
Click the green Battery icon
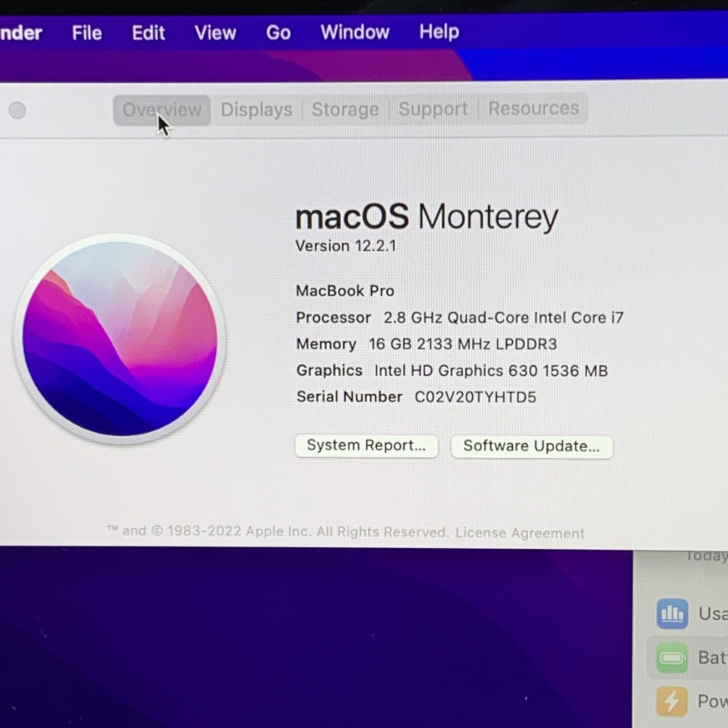[x=672, y=658]
